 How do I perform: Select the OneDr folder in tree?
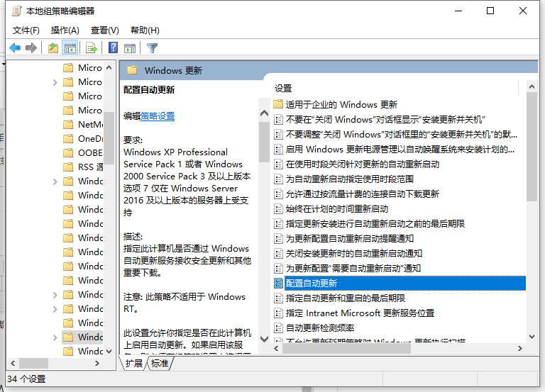point(89,139)
